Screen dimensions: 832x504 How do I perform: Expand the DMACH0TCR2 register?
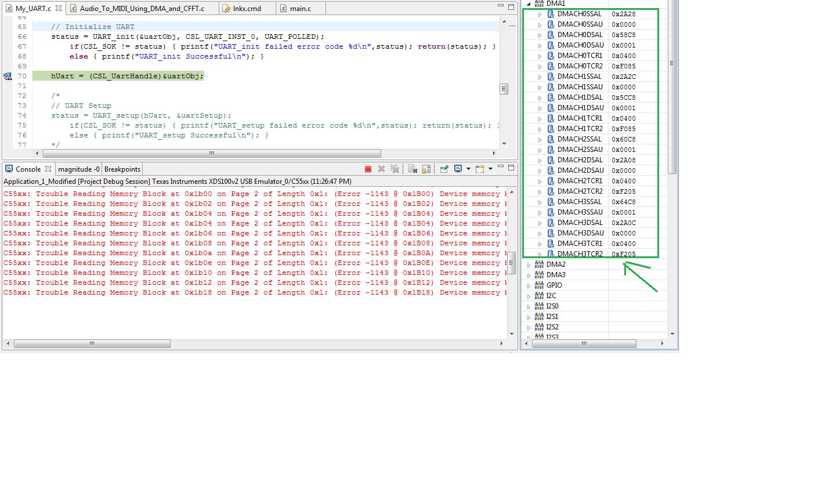click(540, 66)
